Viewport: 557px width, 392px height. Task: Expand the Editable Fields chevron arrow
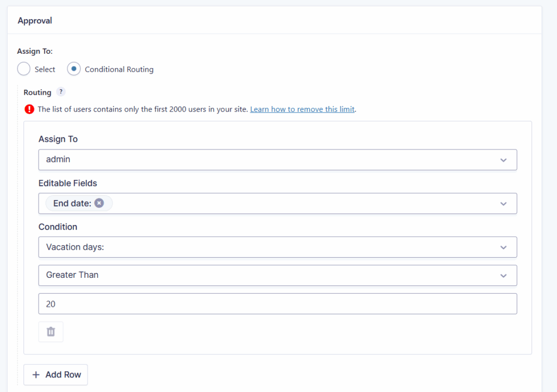(503, 204)
